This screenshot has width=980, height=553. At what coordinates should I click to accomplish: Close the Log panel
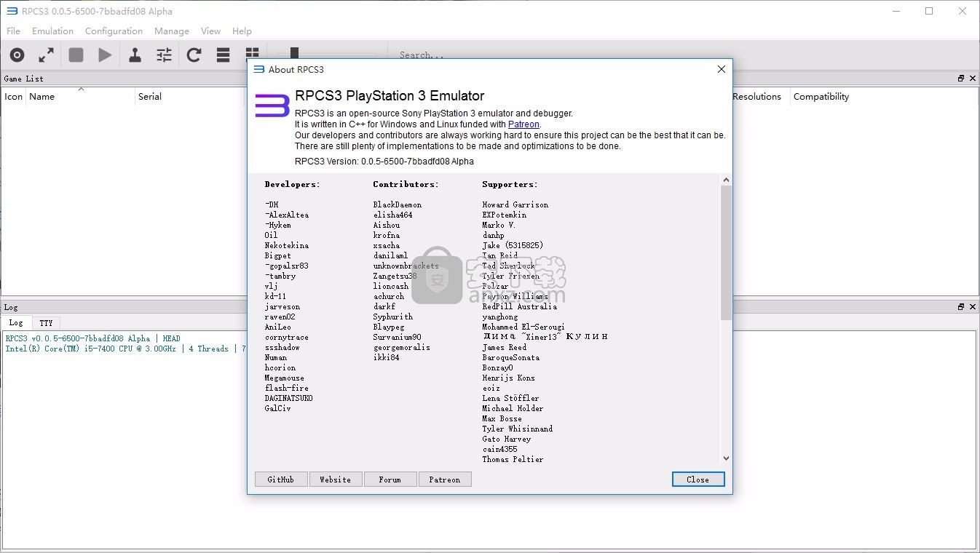pos(973,306)
